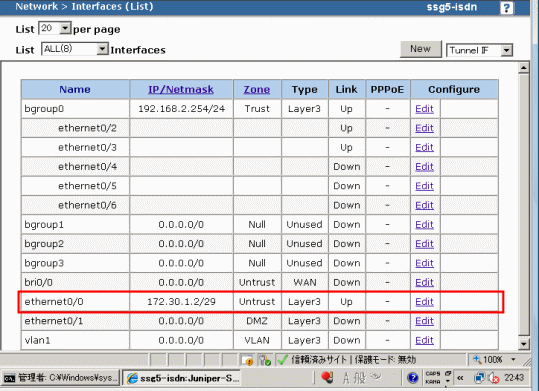
Task: Edit the bgroup2 interface
Action: coord(424,244)
